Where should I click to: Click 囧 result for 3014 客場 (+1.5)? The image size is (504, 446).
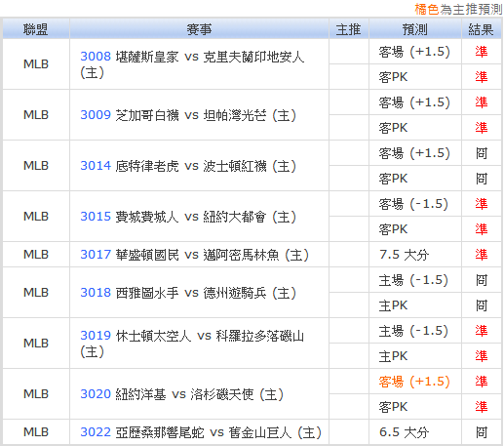482,153
